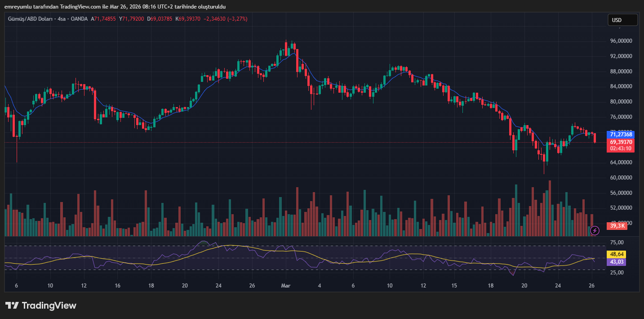Click the 4sa timeframe interval label

point(62,19)
